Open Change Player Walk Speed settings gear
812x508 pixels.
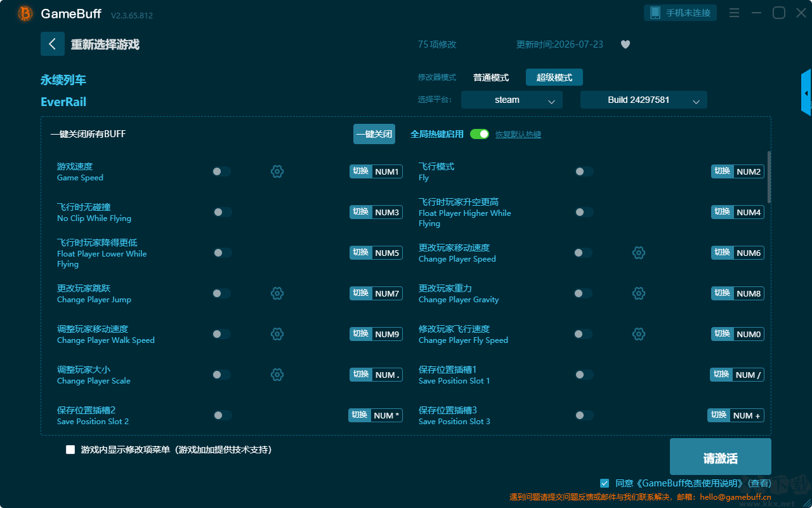coord(277,334)
